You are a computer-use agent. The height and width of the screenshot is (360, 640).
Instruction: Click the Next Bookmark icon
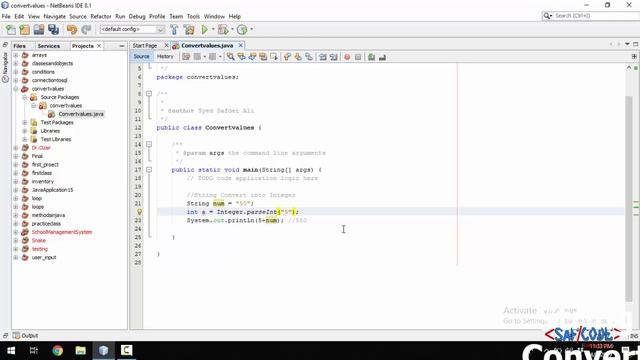coord(298,57)
